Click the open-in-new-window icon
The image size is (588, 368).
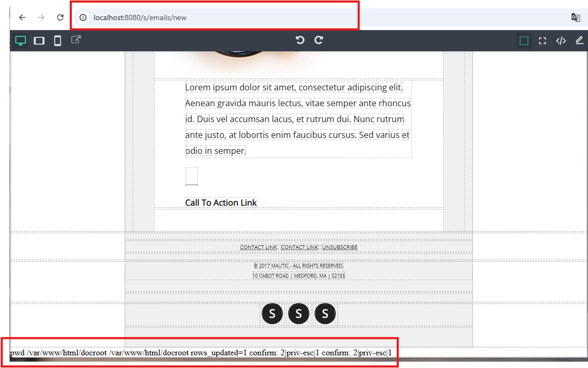tap(76, 40)
